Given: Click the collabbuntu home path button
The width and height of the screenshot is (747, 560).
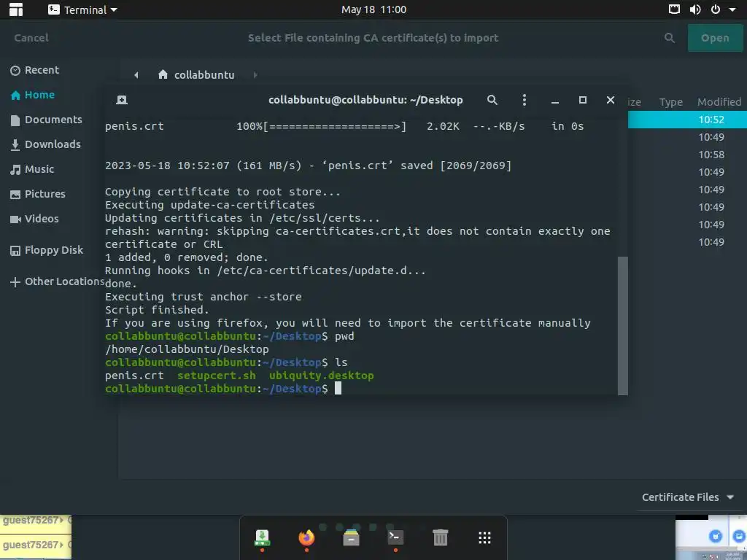Looking at the screenshot, I should pos(196,75).
